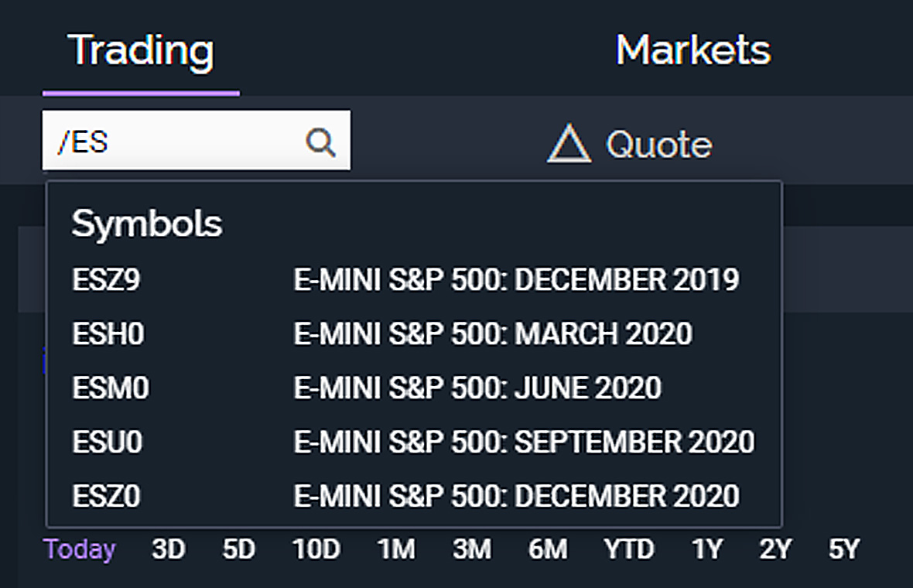
Task: Set chart range to Today
Action: pyautogui.click(x=80, y=550)
